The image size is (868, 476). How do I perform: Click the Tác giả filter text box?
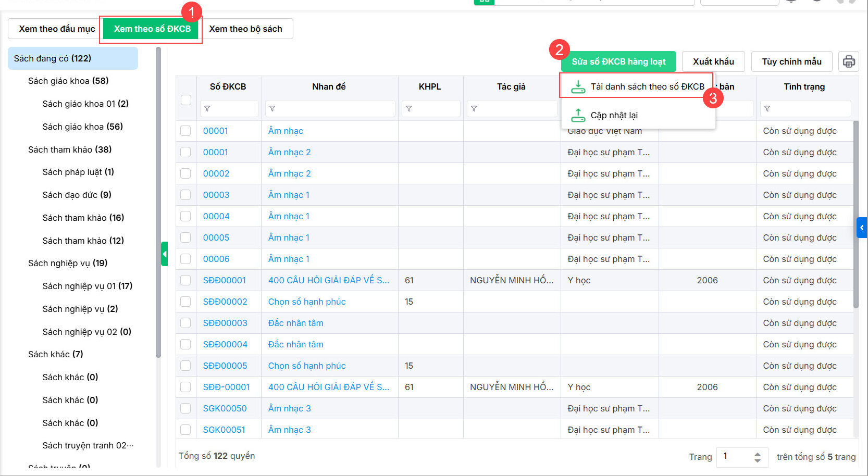[x=512, y=108]
